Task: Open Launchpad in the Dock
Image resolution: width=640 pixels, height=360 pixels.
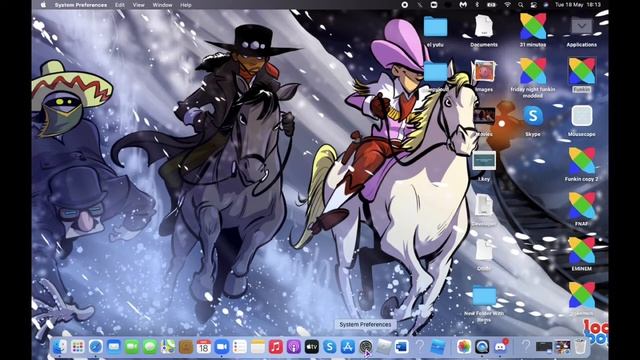Action: (78, 347)
